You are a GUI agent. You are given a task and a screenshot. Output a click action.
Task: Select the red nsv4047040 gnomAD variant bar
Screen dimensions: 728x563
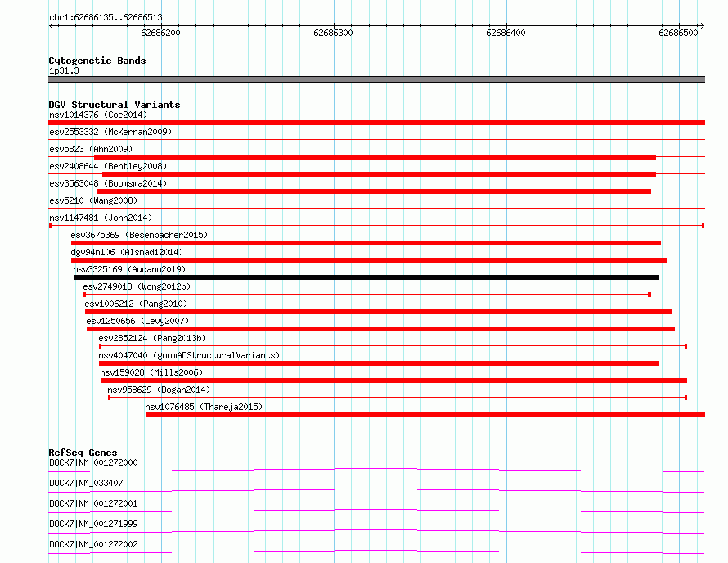pos(379,363)
